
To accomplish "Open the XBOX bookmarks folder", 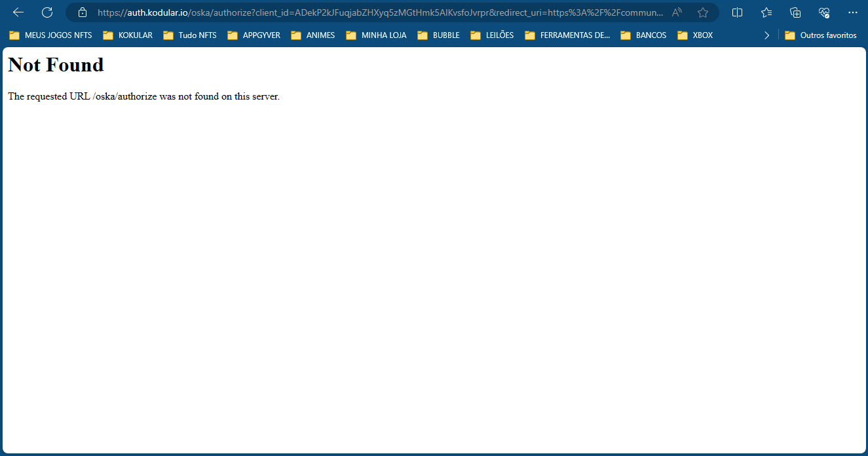I will click(696, 35).
